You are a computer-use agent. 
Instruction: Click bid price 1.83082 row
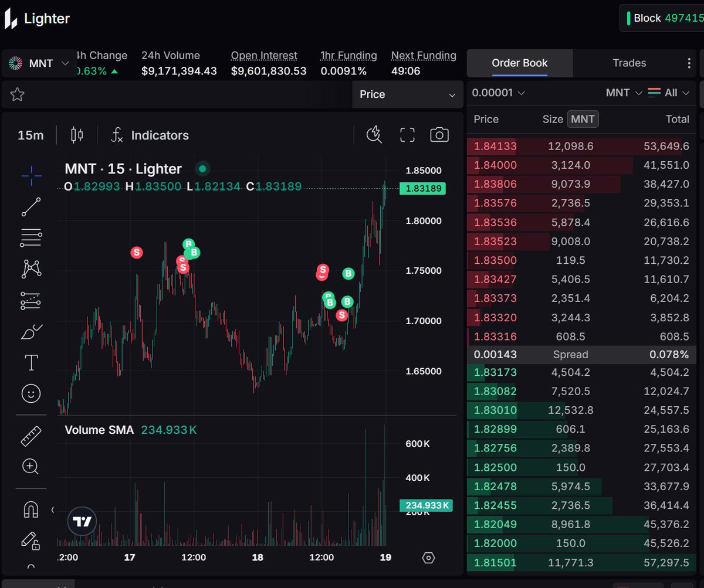coord(583,391)
